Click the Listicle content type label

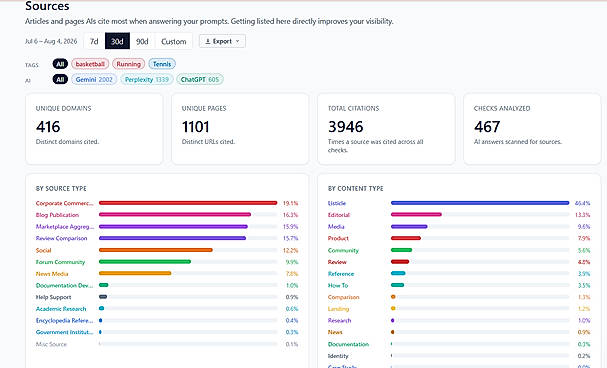pyautogui.click(x=337, y=203)
